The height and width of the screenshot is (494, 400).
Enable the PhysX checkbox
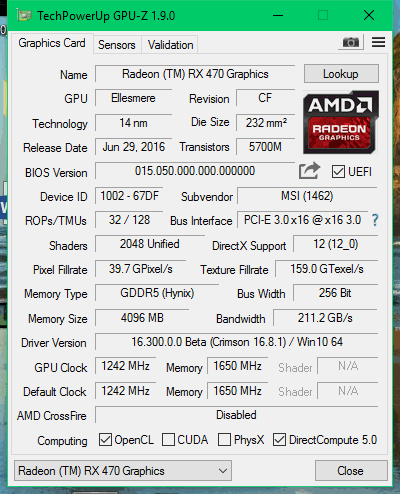pyautogui.click(x=224, y=440)
